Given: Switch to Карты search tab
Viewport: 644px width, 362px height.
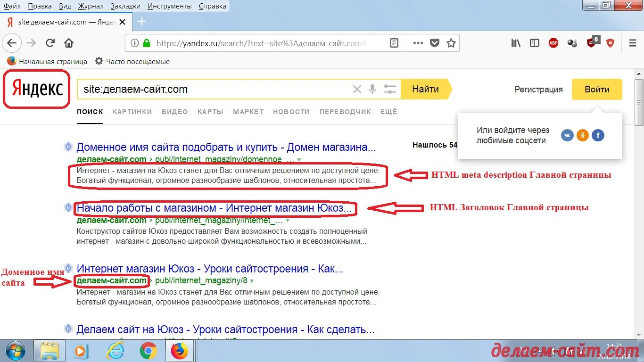Looking at the screenshot, I should 210,112.
